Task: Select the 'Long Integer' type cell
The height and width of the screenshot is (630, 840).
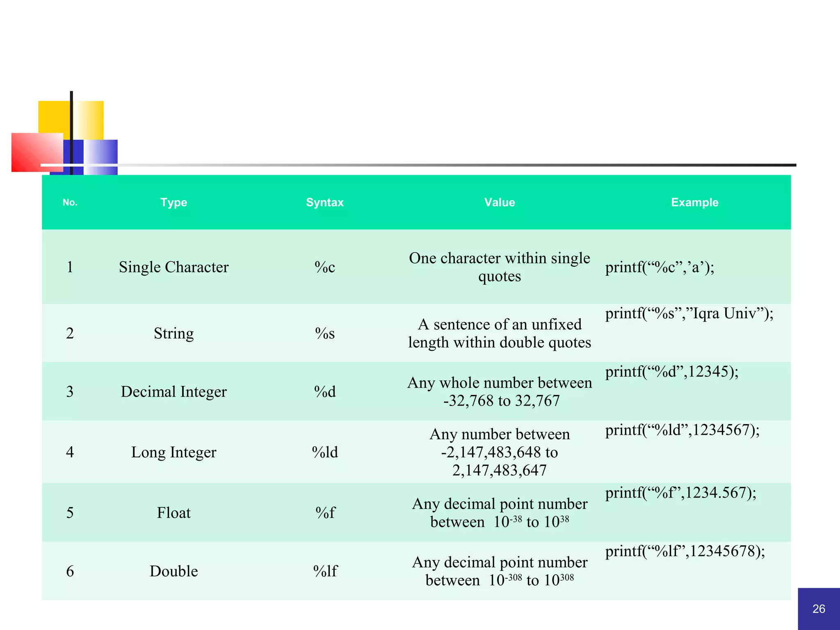Action: point(173,452)
